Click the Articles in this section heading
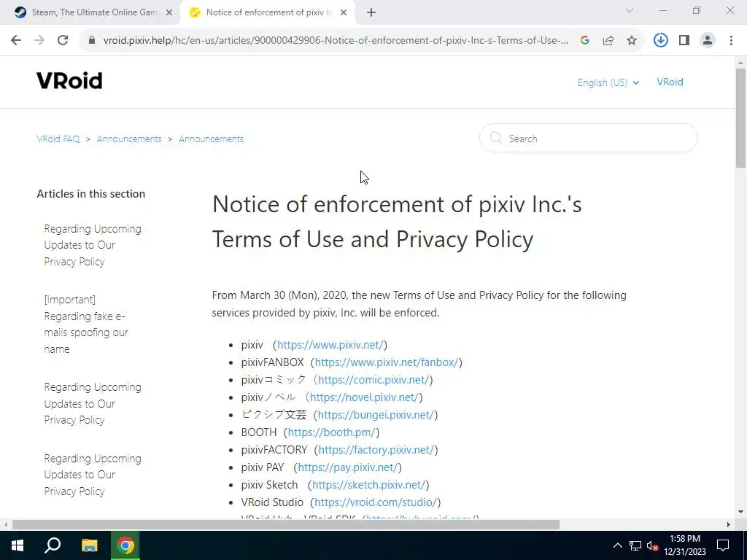 pos(91,194)
